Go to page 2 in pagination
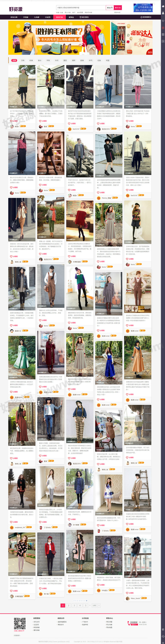Screen dimensions: 165x644 point(68,605)
